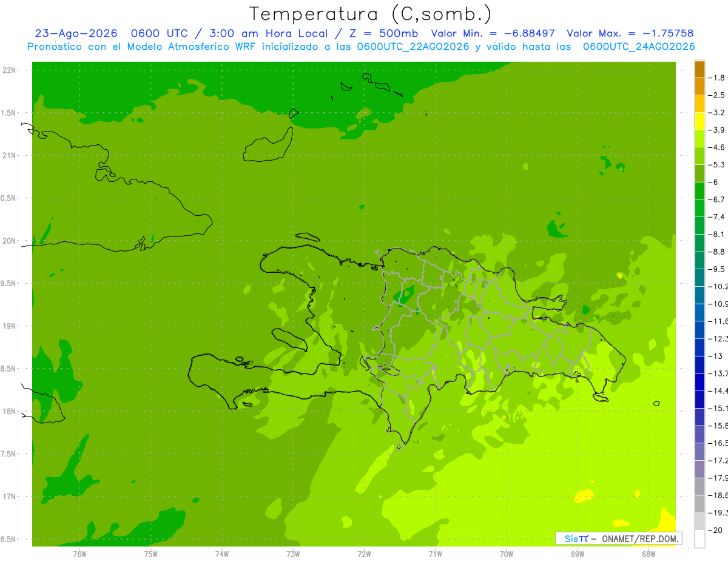Screen dimensions: 728x562
Task: Click the "3:00 am Hora Local" text
Action: [268, 33]
